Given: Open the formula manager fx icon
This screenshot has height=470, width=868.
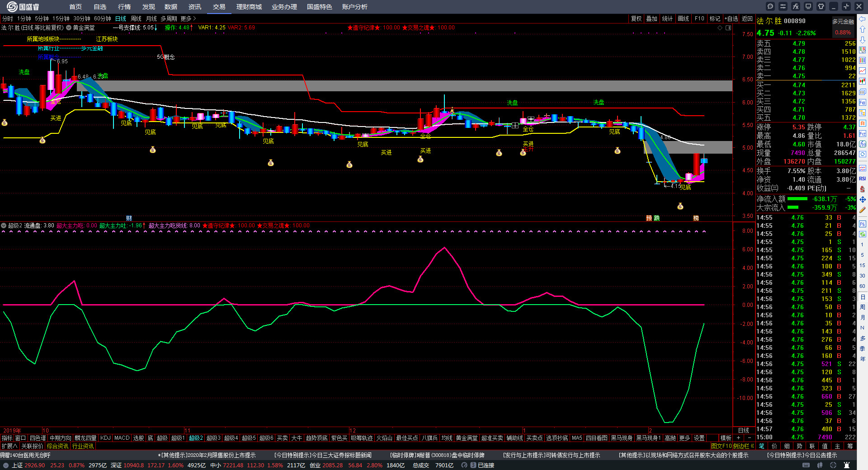Looking at the screenshot, I should pyautogui.click(x=796, y=6).
